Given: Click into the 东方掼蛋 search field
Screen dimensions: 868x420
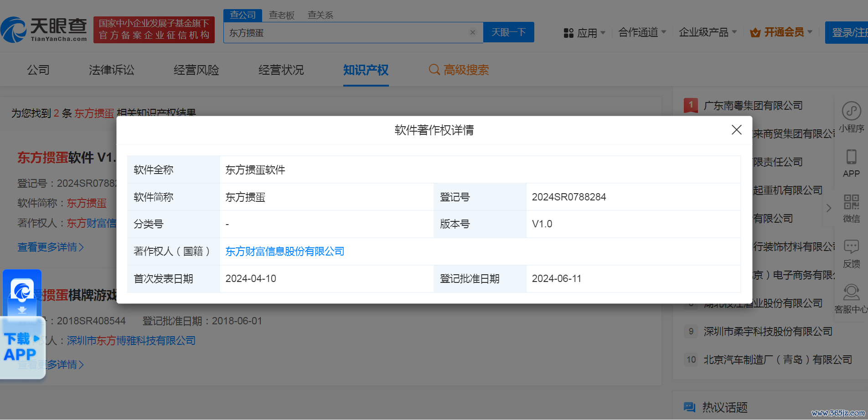Looking at the screenshot, I should coord(346,33).
